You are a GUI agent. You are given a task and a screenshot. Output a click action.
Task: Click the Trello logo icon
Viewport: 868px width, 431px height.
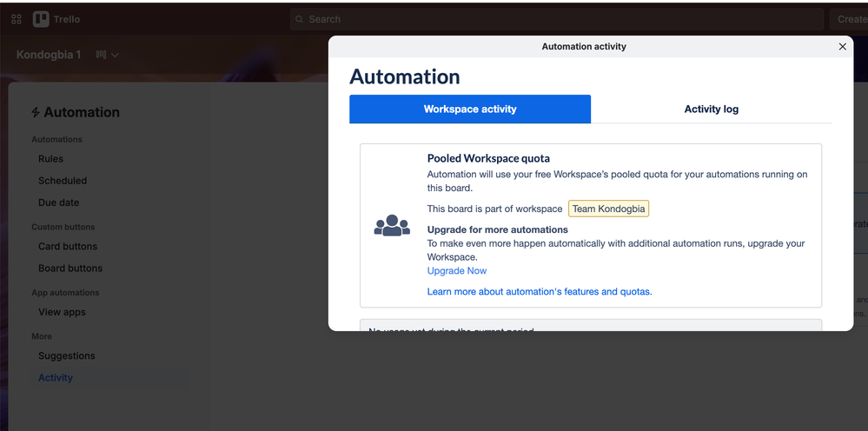pos(41,19)
